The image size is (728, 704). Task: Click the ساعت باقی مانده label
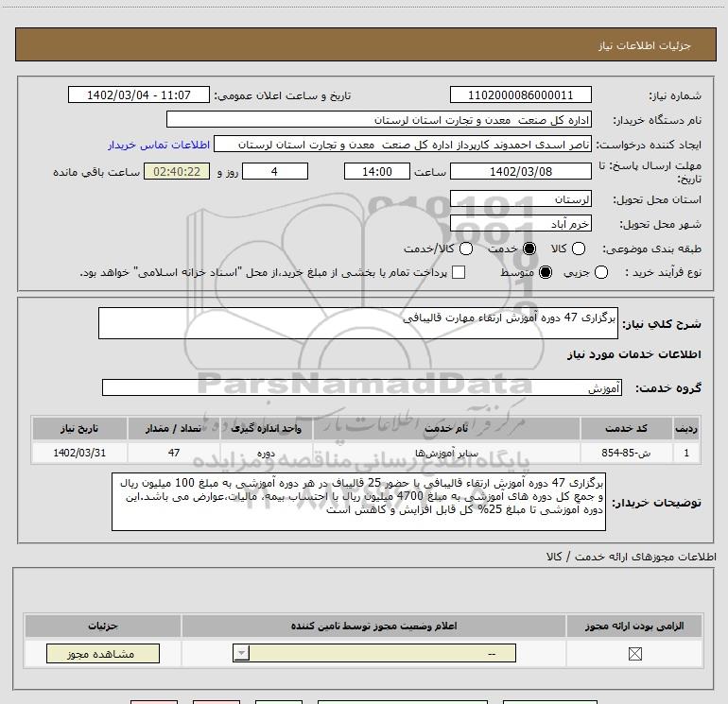96,172
